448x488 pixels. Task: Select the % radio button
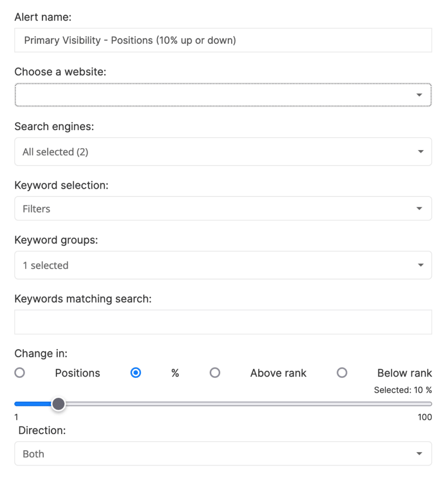136,373
